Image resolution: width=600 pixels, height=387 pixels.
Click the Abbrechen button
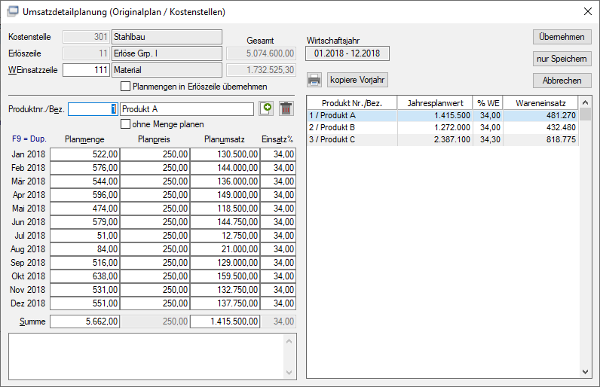562,80
